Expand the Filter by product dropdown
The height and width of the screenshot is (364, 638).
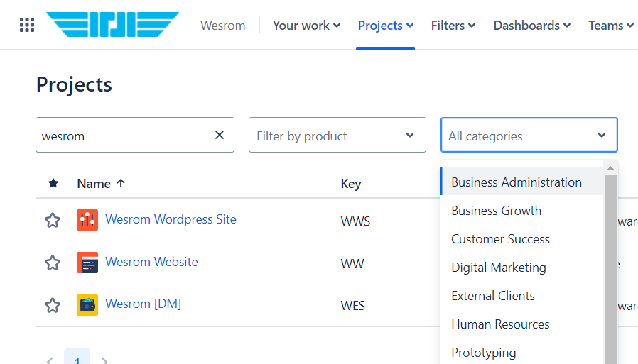point(337,135)
